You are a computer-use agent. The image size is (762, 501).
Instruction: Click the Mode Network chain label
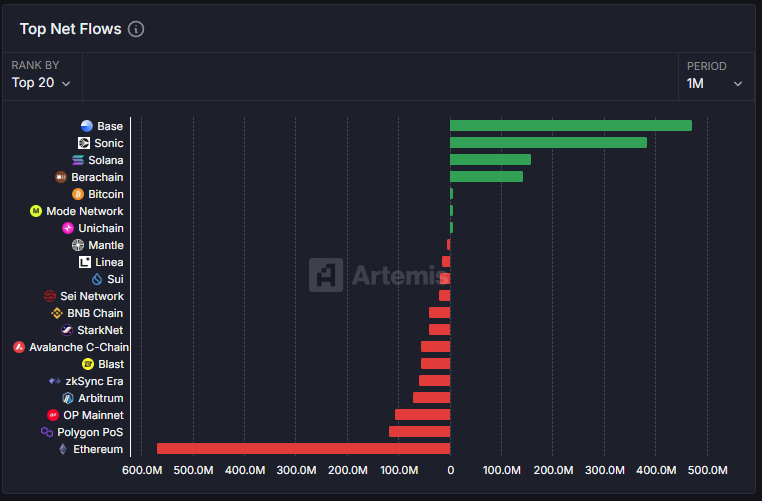pyautogui.click(x=85, y=211)
